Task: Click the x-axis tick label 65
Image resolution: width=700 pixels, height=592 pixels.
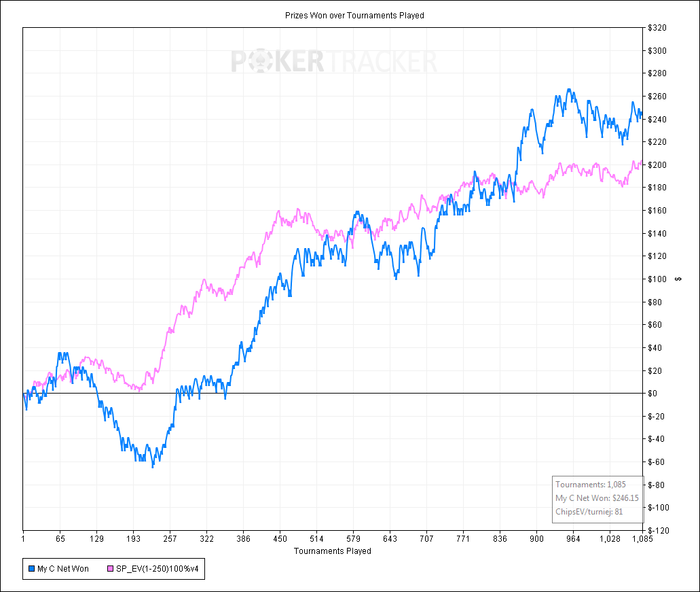Action: 60,539
